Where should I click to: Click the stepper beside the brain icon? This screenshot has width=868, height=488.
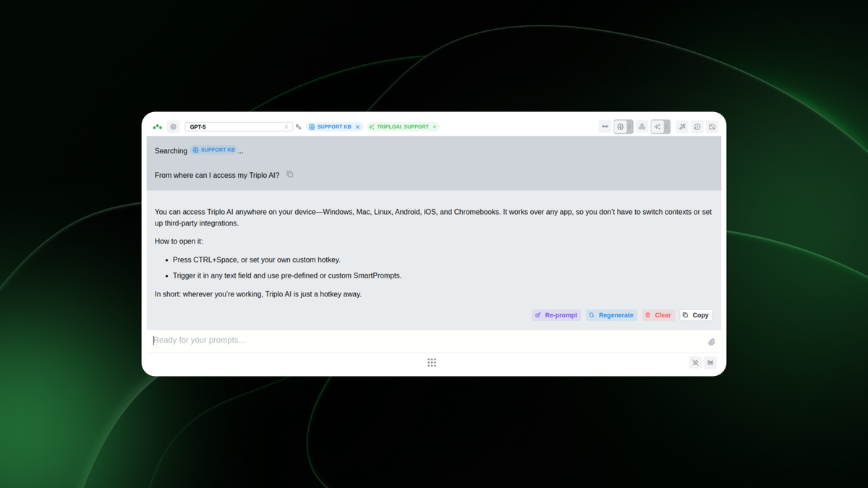[x=630, y=127]
